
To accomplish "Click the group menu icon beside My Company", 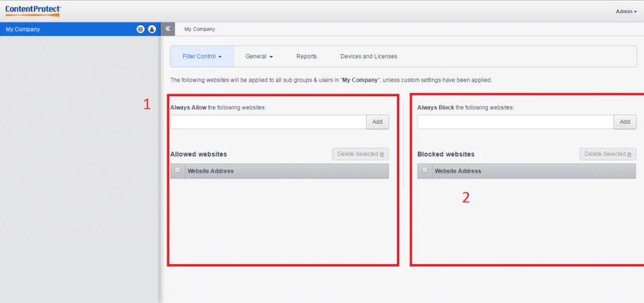I will click(x=140, y=29).
